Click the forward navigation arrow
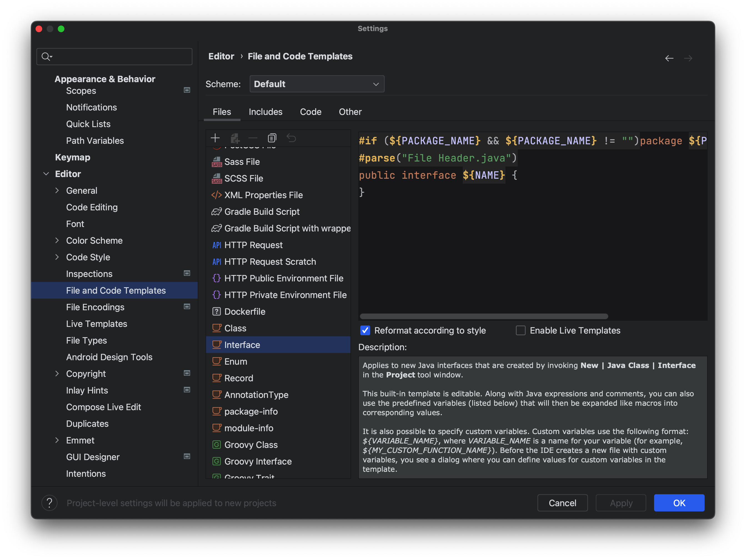The width and height of the screenshot is (746, 560). (688, 58)
